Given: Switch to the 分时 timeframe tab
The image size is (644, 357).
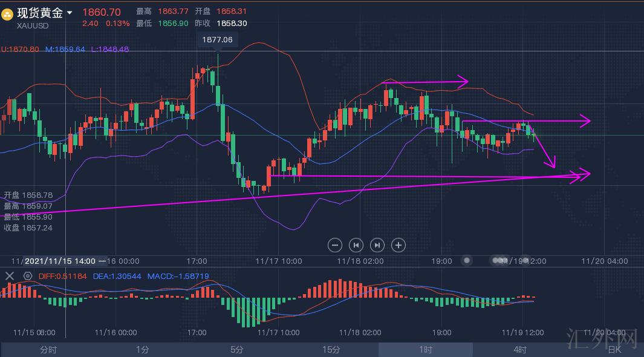Looking at the screenshot, I should tap(48, 350).
